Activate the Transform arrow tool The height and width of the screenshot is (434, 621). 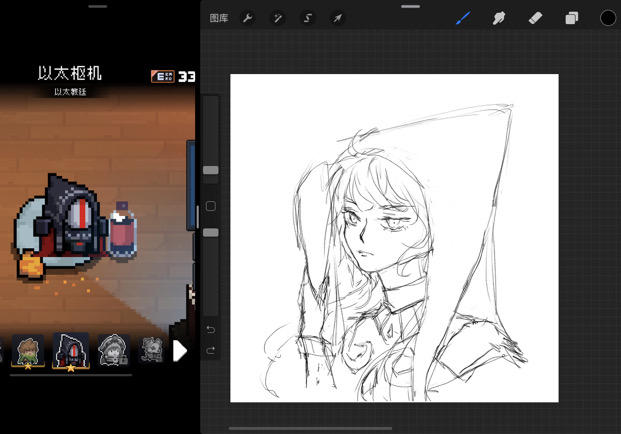pos(337,18)
